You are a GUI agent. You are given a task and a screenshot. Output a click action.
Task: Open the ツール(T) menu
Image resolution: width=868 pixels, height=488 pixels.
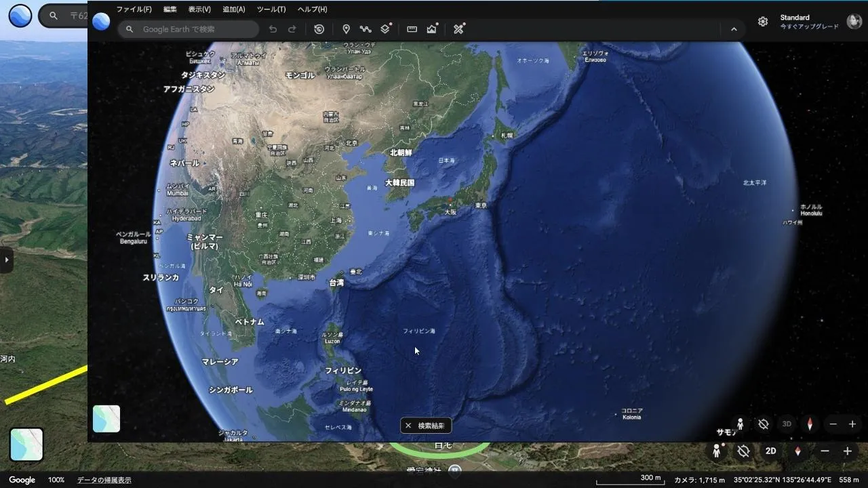271,9
